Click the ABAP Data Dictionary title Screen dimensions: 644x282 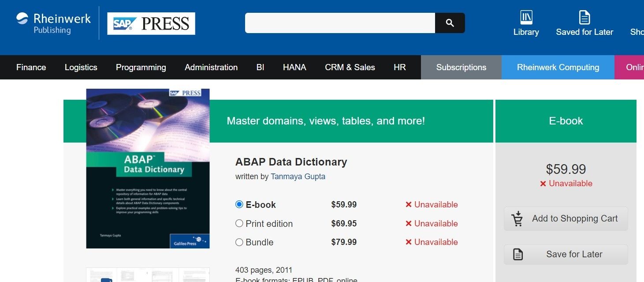tap(291, 162)
